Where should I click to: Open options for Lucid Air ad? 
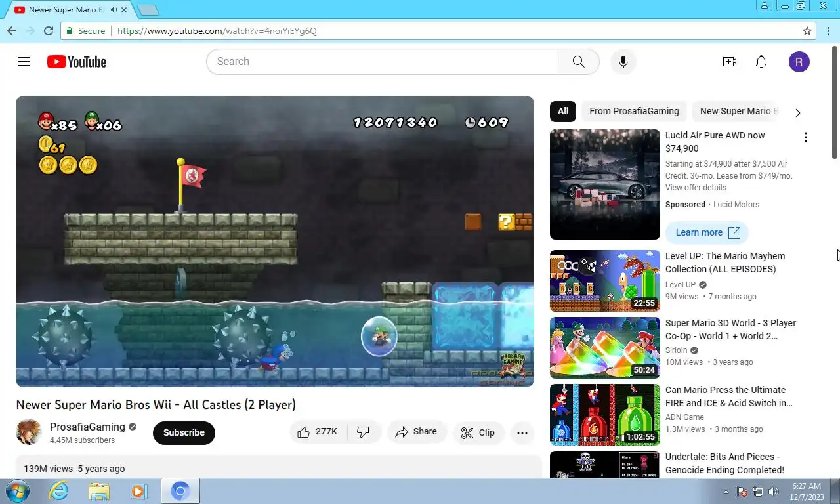pyautogui.click(x=805, y=137)
